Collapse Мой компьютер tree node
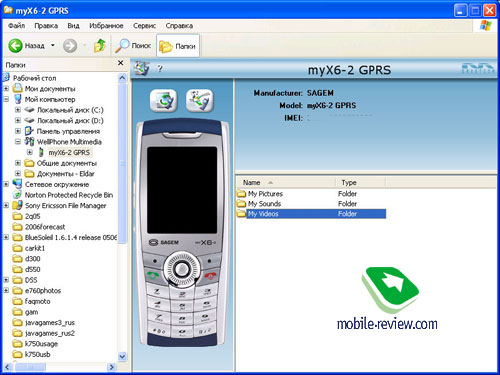The width and height of the screenshot is (500, 375). 6,99
